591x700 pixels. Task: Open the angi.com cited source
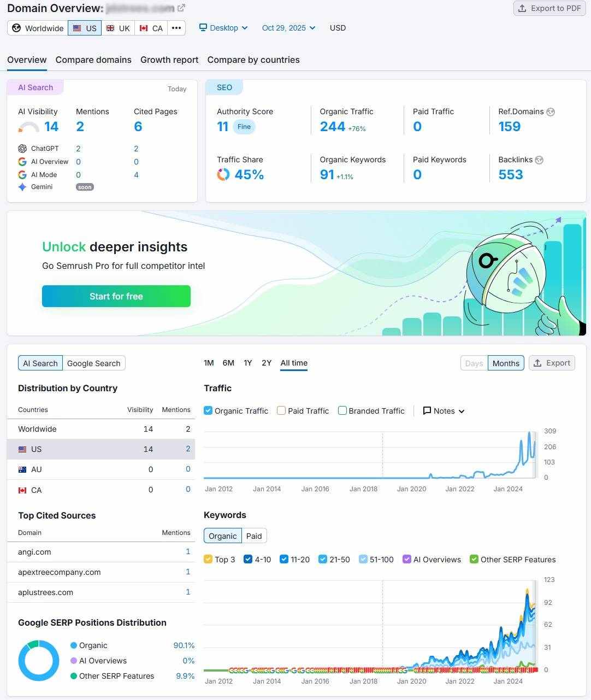pos(34,552)
